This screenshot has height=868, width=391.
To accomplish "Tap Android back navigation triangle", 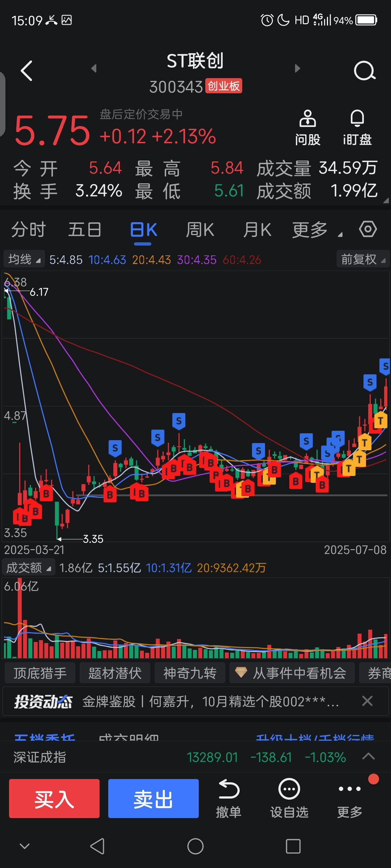I will [x=97, y=846].
